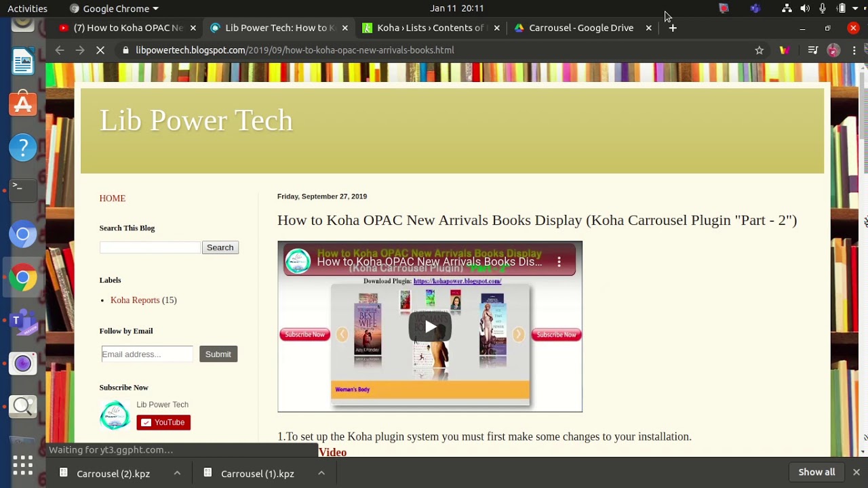The width and height of the screenshot is (868, 488).
Task: Close the Carrousel Google Drive tab
Action: 649,28
